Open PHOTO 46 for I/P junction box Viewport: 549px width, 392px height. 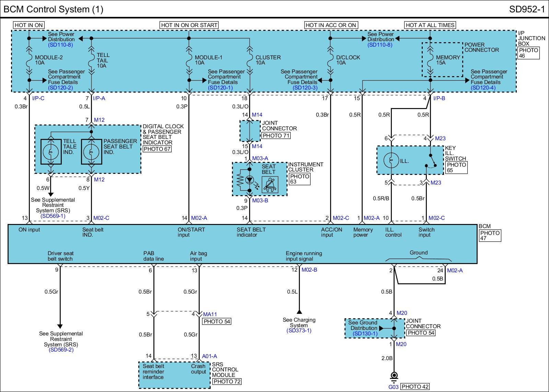pyautogui.click(x=528, y=53)
